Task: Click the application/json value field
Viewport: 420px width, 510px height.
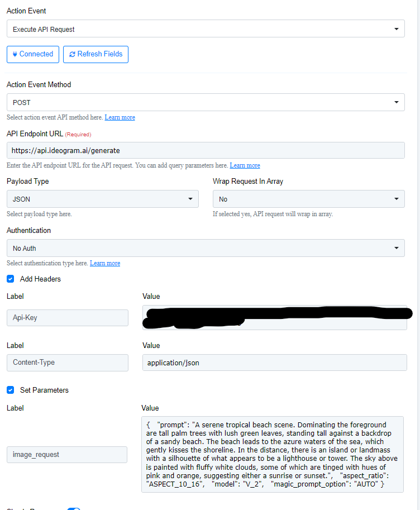Action: (x=275, y=363)
